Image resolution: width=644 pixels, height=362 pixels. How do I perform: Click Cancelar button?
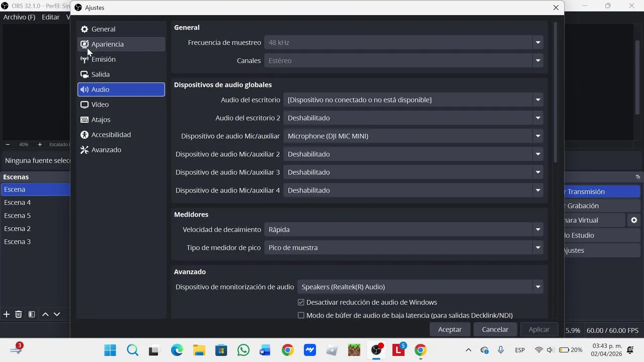tap(495, 329)
